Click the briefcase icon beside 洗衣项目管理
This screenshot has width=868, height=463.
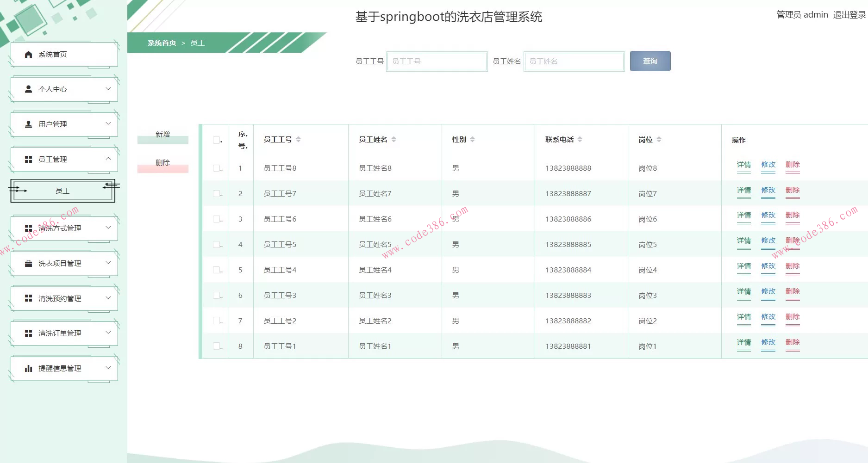(x=28, y=264)
